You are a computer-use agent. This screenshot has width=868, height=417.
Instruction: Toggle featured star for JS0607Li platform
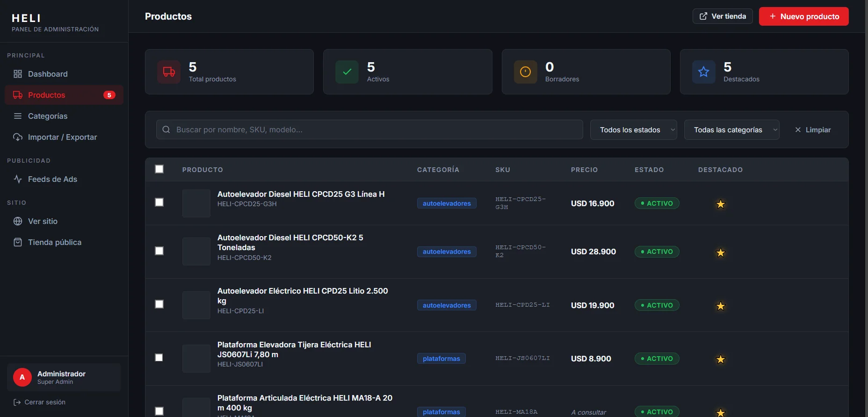[x=720, y=359]
